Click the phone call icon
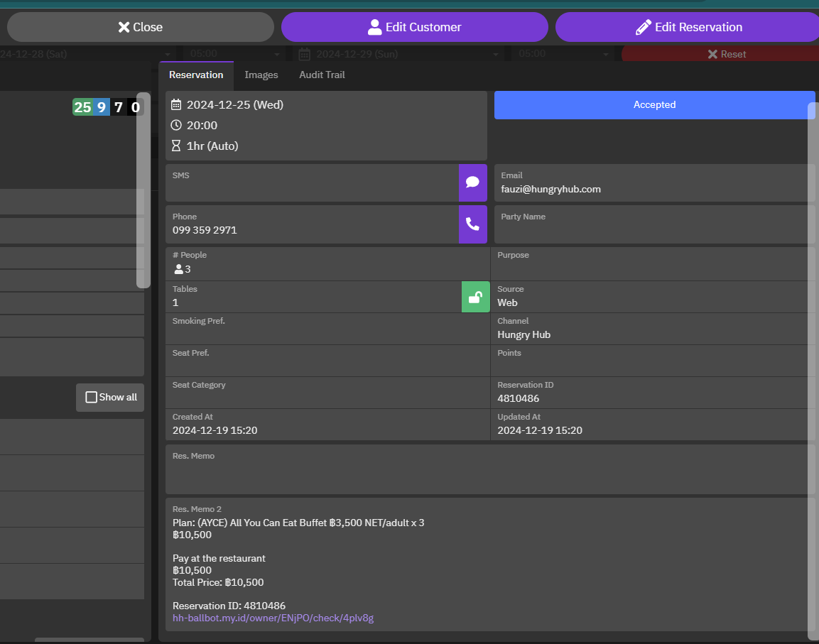The width and height of the screenshot is (819, 644). coord(472,224)
